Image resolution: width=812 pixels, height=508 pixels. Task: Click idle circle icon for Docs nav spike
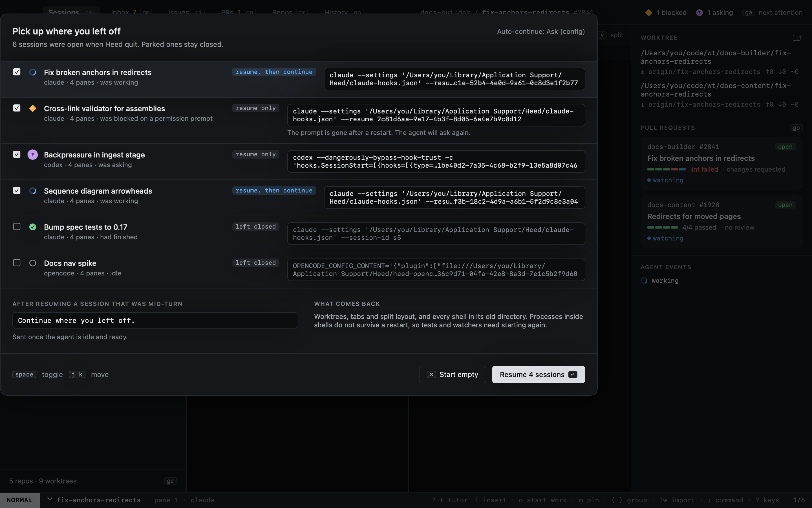pos(32,263)
